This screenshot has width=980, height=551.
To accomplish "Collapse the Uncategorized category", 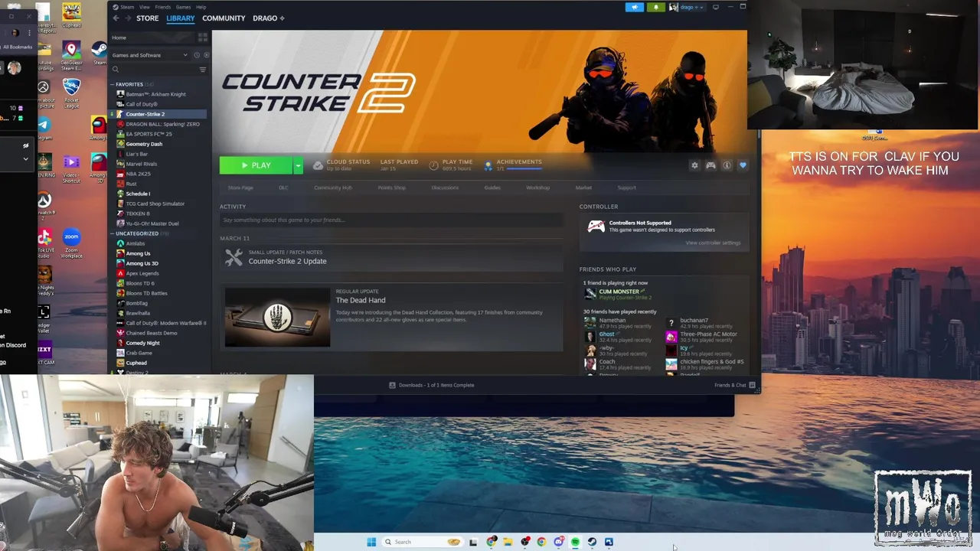I will coord(113,233).
